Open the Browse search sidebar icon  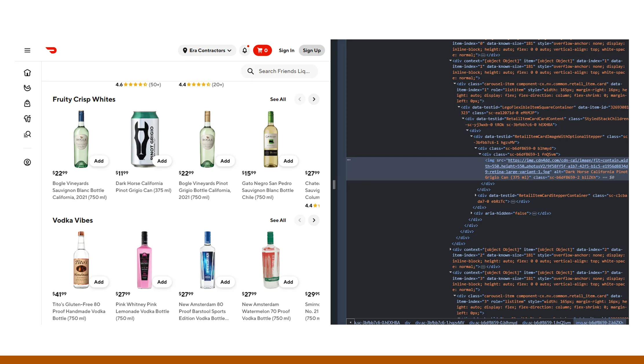point(27,134)
